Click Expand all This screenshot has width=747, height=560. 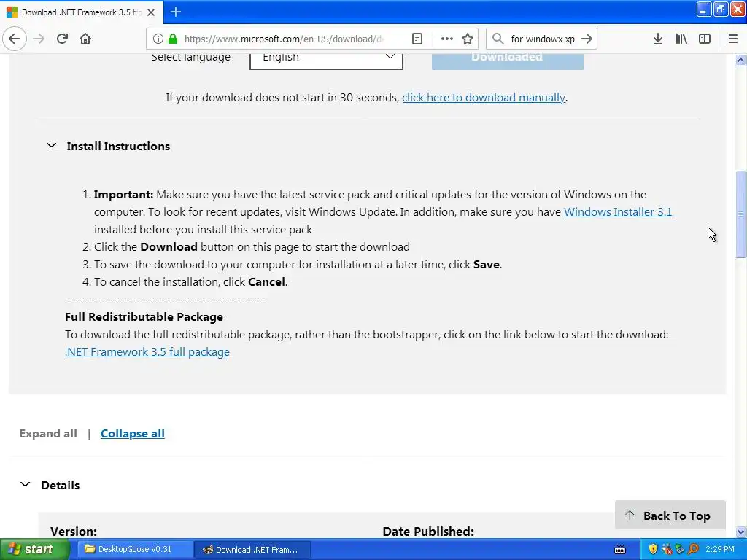point(48,434)
